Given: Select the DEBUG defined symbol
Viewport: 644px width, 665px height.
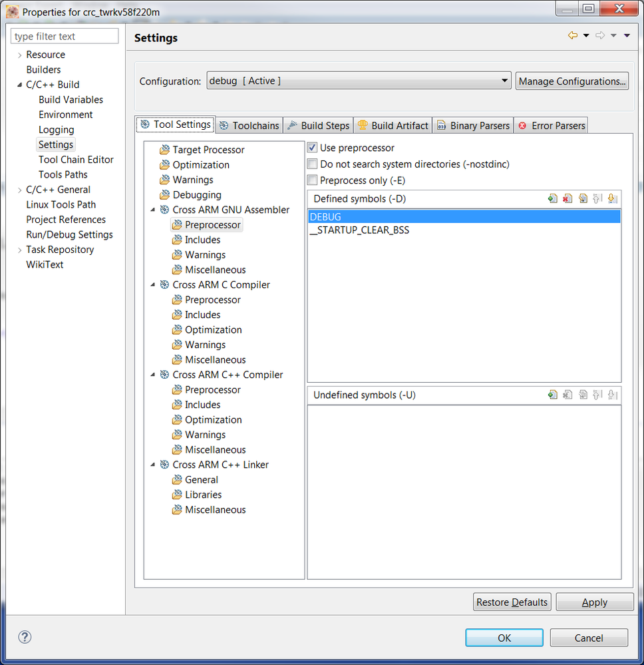Looking at the screenshot, I should (464, 217).
